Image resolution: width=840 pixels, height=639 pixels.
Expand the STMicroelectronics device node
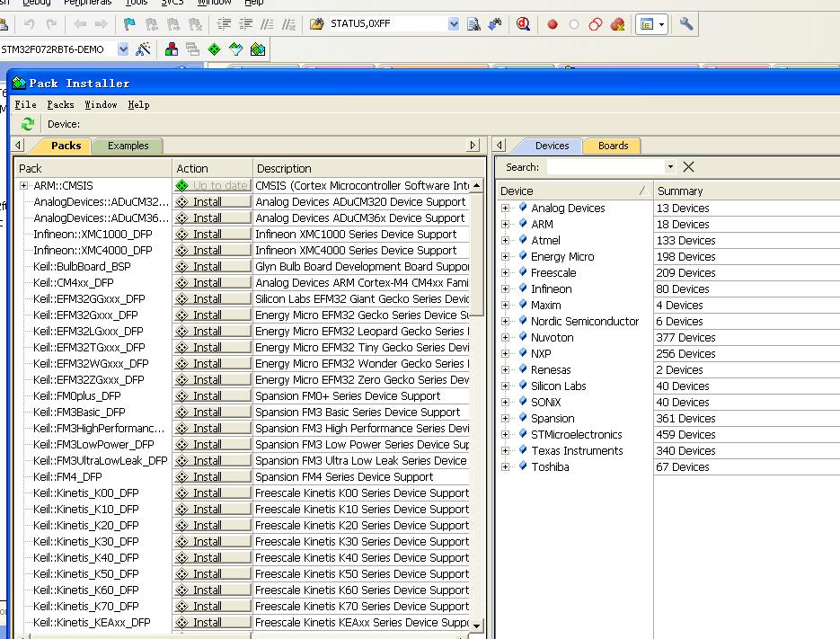(x=505, y=434)
